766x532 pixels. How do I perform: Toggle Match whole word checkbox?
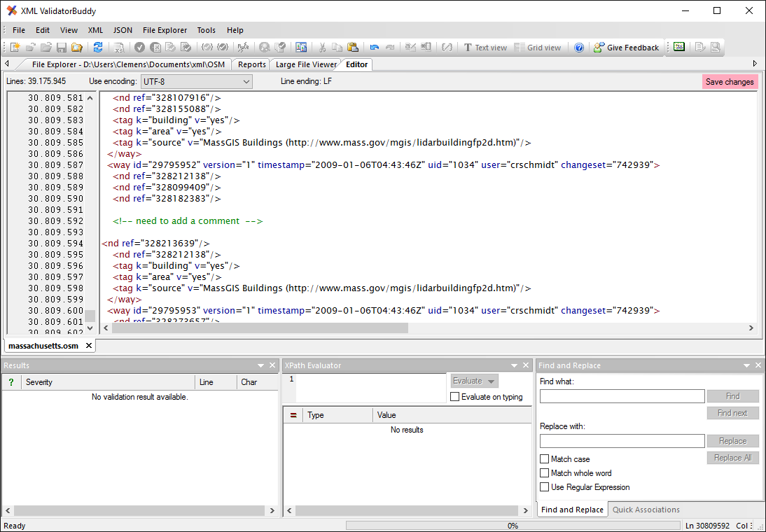tap(544, 473)
